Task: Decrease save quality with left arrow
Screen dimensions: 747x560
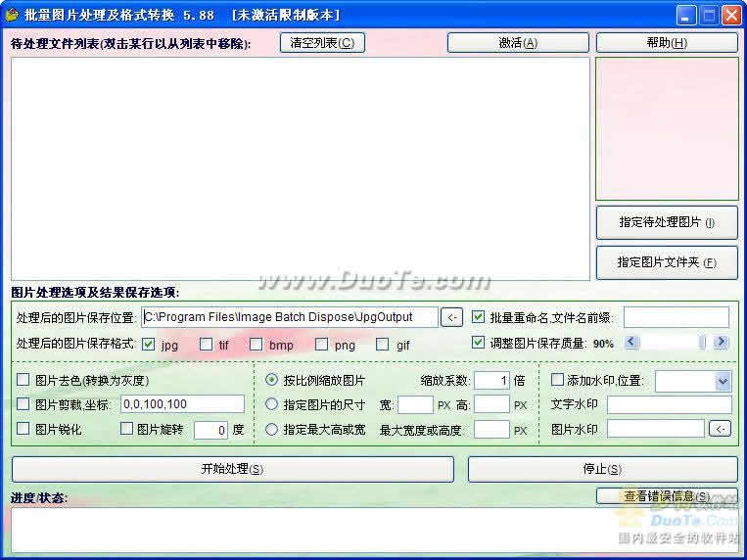Action: coord(631,342)
